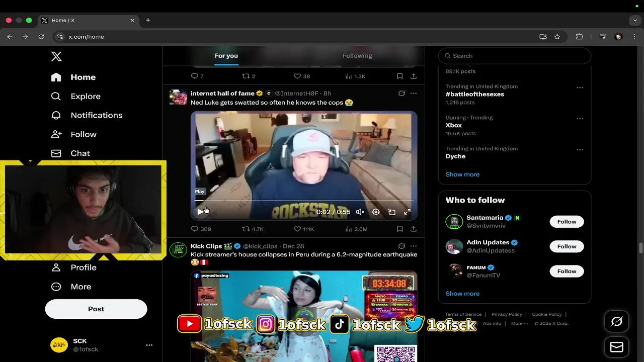644x362 pixels.
Task: Open Profile page
Action: pos(73,267)
